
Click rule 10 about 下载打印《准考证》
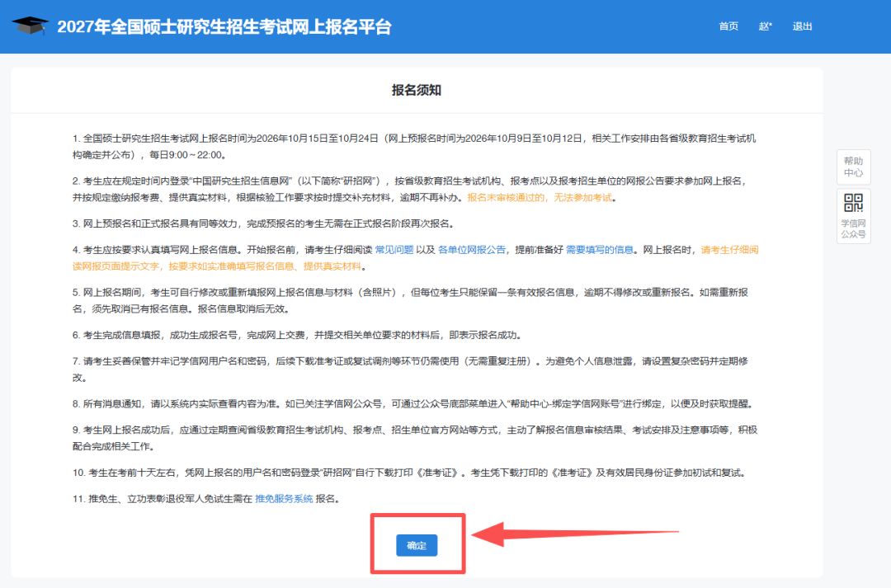click(409, 473)
